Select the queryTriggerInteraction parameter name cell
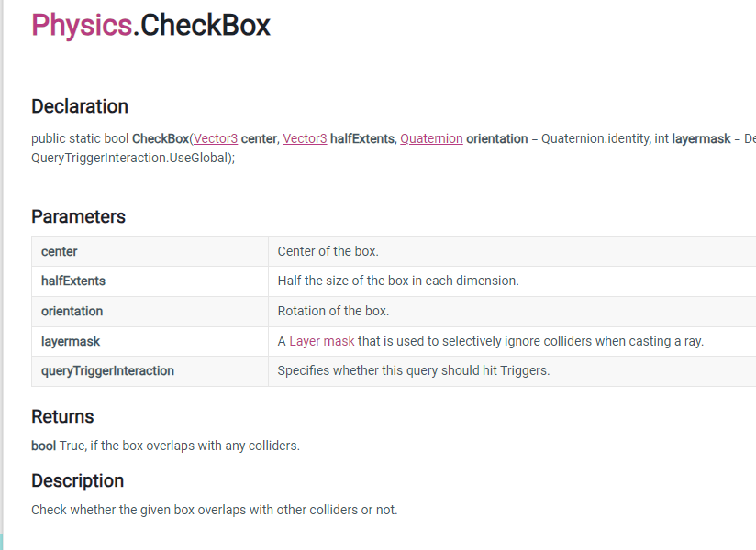 pyautogui.click(x=107, y=370)
